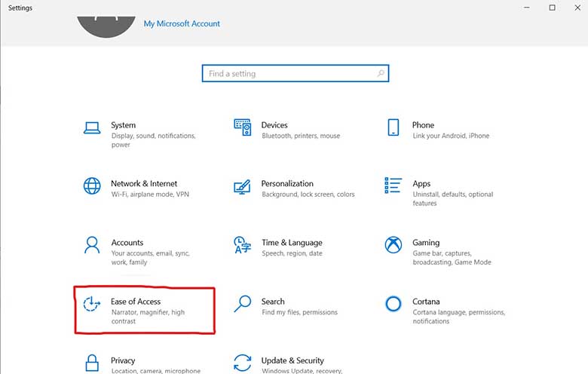Image resolution: width=588 pixels, height=374 pixels.
Task: Click 'Cortana language, permissions, notifications' text
Action: click(459, 316)
